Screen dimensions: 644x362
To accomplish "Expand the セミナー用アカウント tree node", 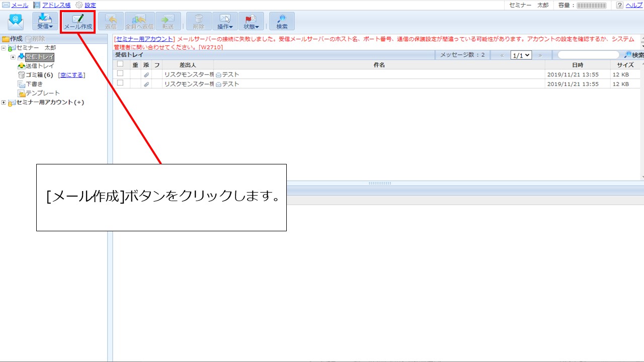I will tap(4, 103).
